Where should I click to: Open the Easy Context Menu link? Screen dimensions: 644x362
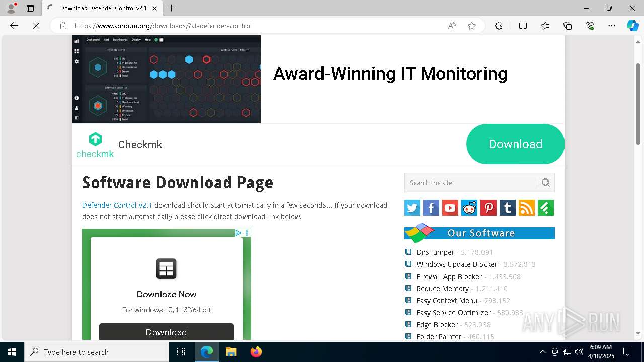tap(447, 301)
